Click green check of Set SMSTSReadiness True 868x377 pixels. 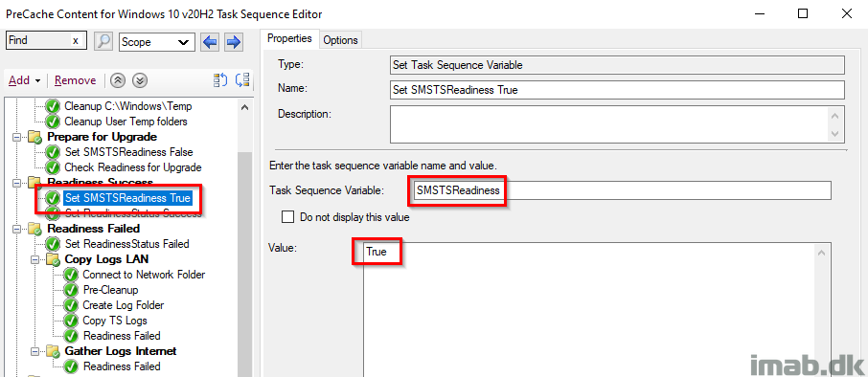(x=53, y=198)
